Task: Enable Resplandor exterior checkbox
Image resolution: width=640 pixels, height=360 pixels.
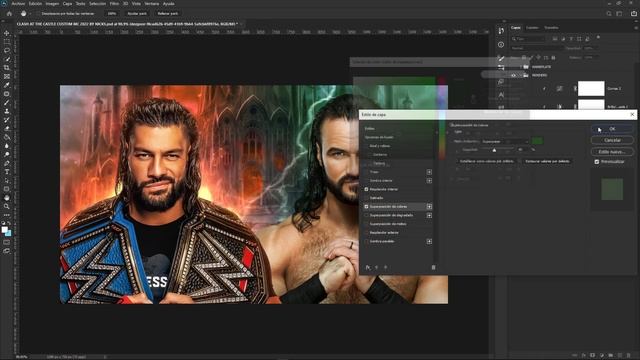Action: coord(366,233)
